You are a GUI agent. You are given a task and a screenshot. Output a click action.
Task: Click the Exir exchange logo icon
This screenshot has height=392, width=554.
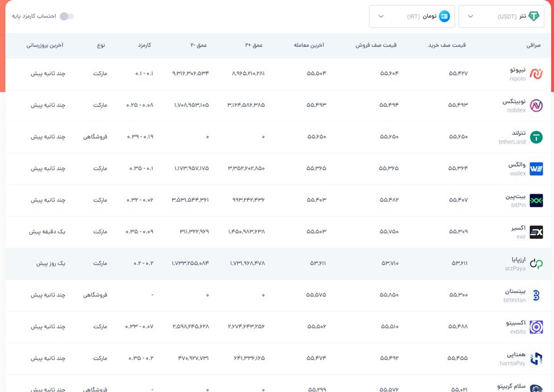[x=536, y=232]
